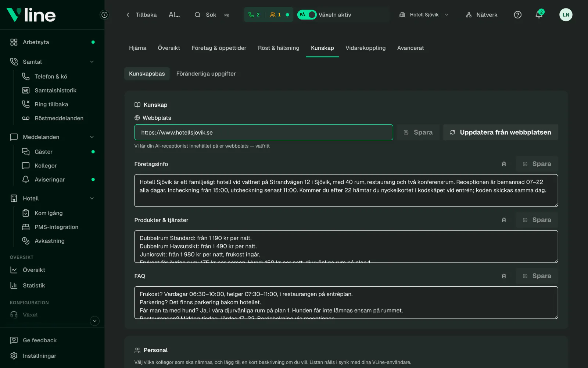Open Ring tillbaka in sidebar

click(x=52, y=105)
